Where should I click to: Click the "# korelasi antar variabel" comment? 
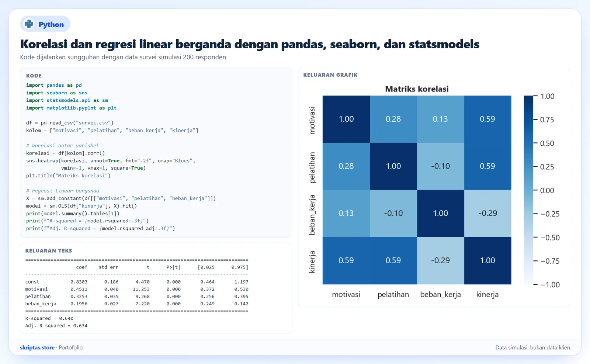62,145
